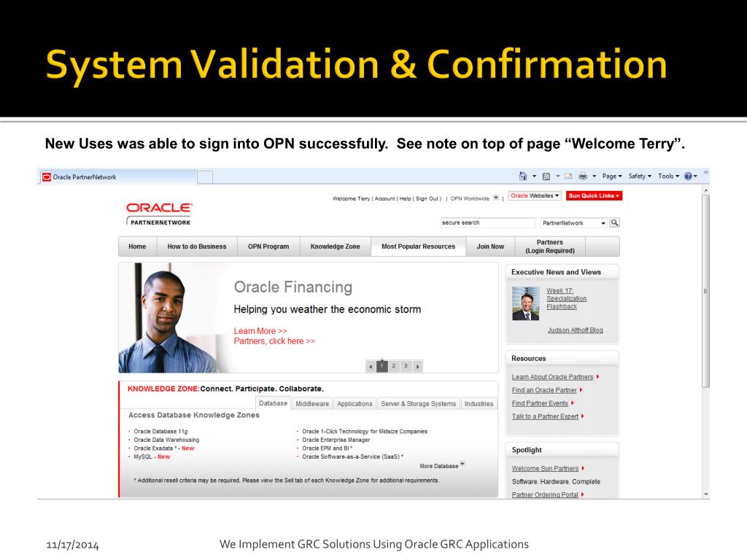Click Find Partner Events link

540,403
